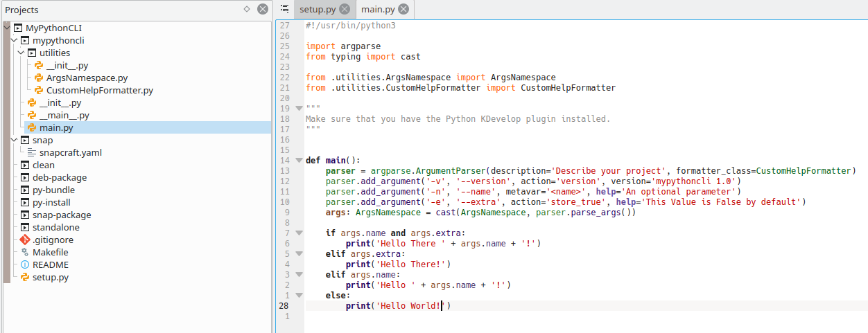
Task: Switch to the setup.py editor tab
Action: pyautogui.click(x=318, y=9)
